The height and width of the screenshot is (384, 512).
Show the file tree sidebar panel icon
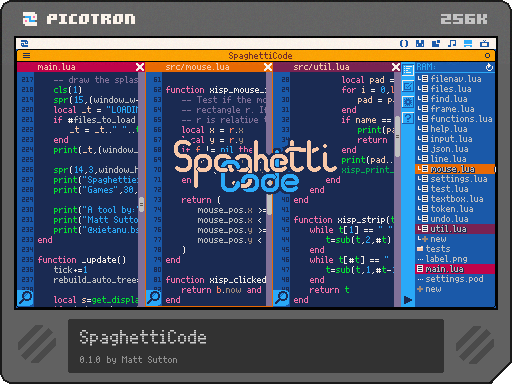coord(408,70)
